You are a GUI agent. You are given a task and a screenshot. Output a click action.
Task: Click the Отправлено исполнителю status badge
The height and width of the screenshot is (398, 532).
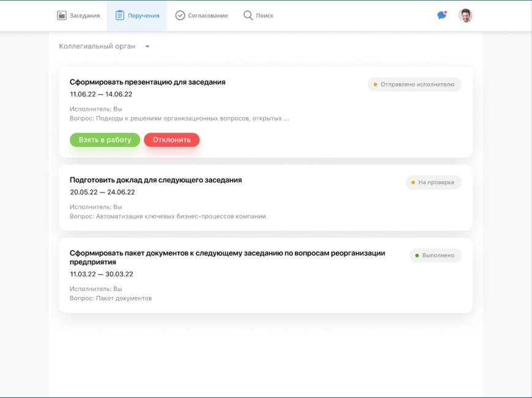(x=415, y=84)
